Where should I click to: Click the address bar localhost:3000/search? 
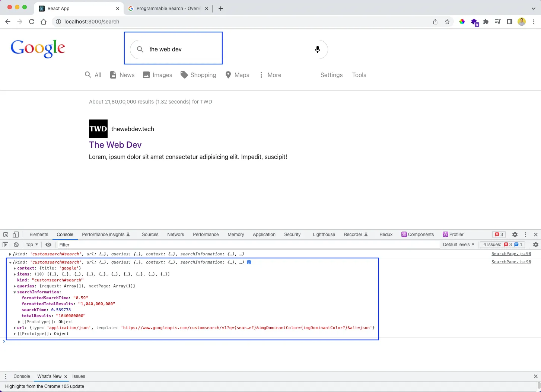click(242, 22)
